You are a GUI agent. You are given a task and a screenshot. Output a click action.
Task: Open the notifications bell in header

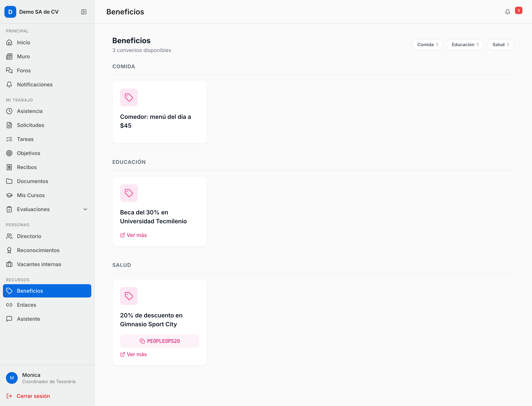pyautogui.click(x=507, y=12)
